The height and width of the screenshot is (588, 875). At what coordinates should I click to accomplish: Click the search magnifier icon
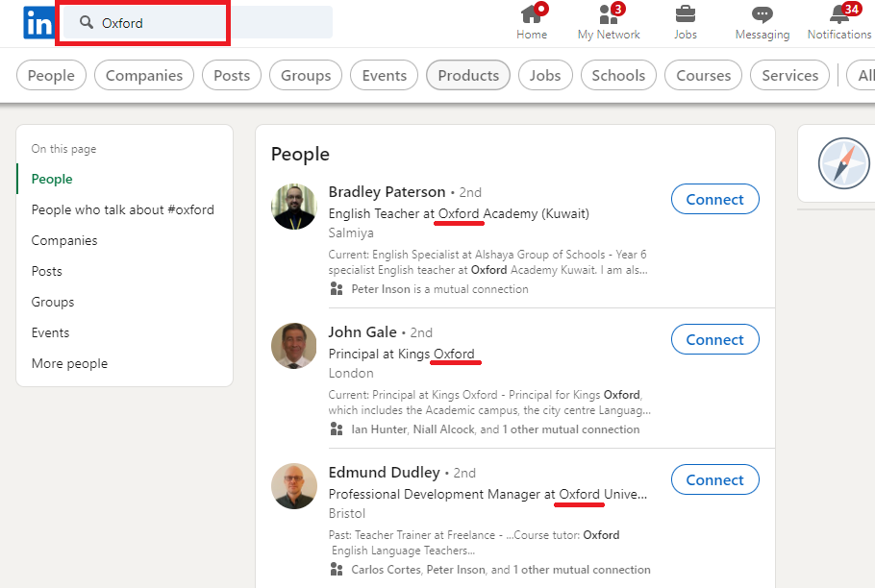[x=86, y=22]
